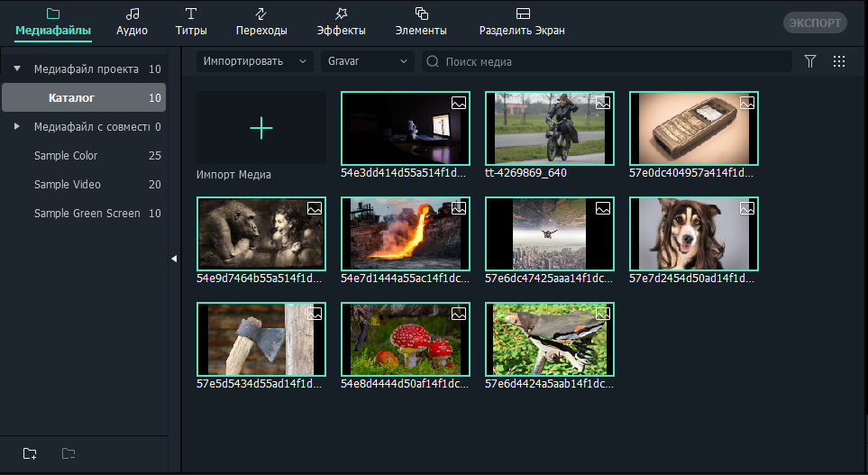The width and height of the screenshot is (868, 475).
Task: Switch to the Аудио tab
Action: pyautogui.click(x=132, y=23)
